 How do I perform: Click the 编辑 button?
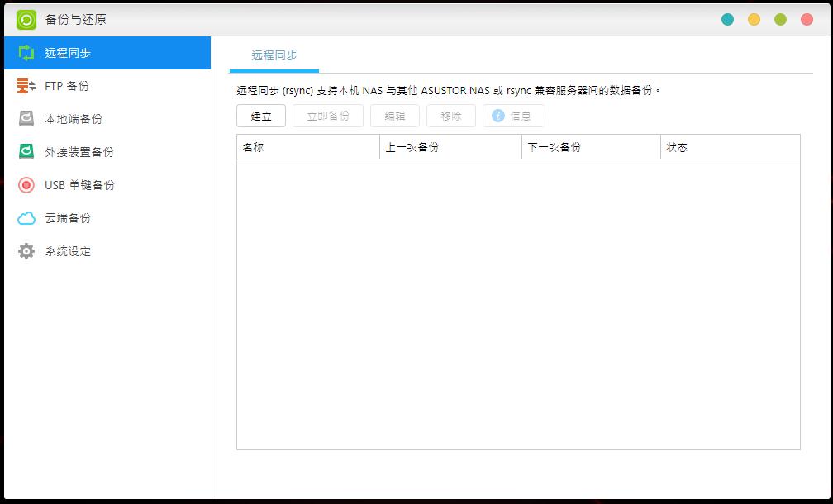click(x=395, y=116)
